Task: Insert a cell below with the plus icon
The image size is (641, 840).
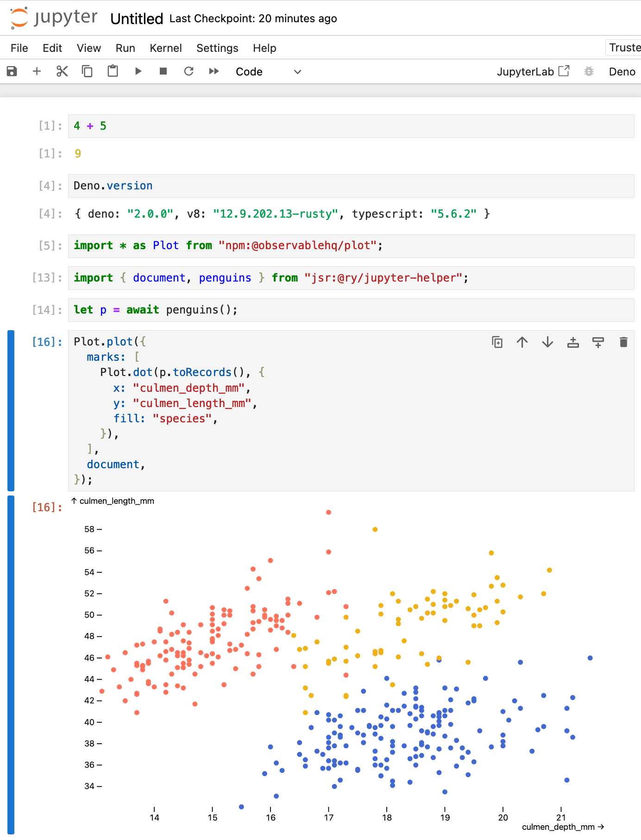Action: (x=37, y=71)
